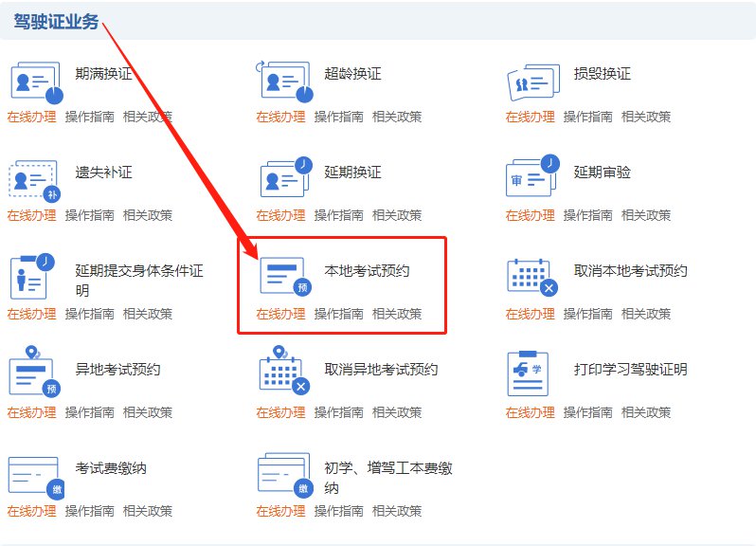The height and width of the screenshot is (546, 756).
Task: Start 在线办理 for 损毁换证
Action: [530, 117]
